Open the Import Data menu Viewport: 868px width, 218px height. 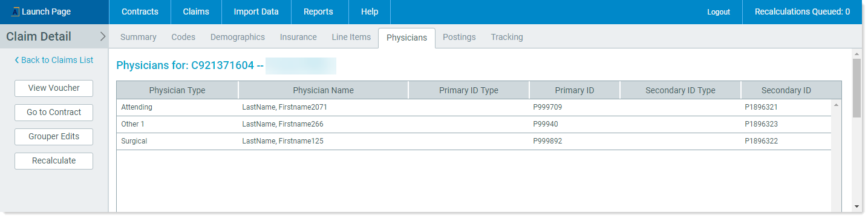256,12
